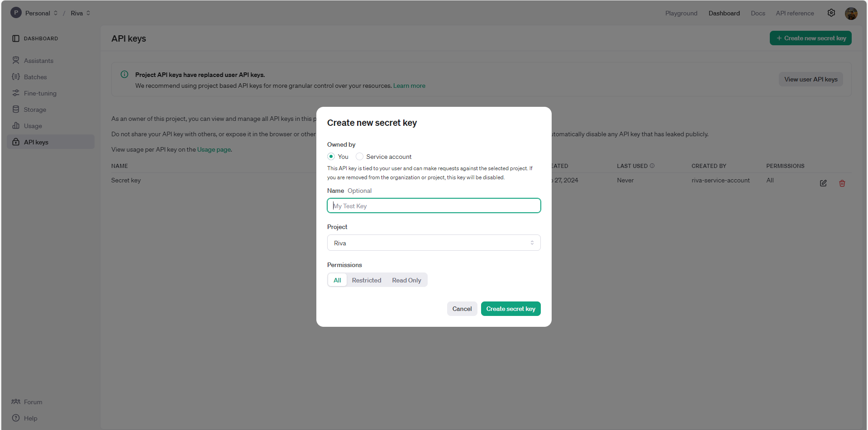Go to the Playground tab
Image resolution: width=868 pixels, height=430 pixels.
pyautogui.click(x=681, y=13)
